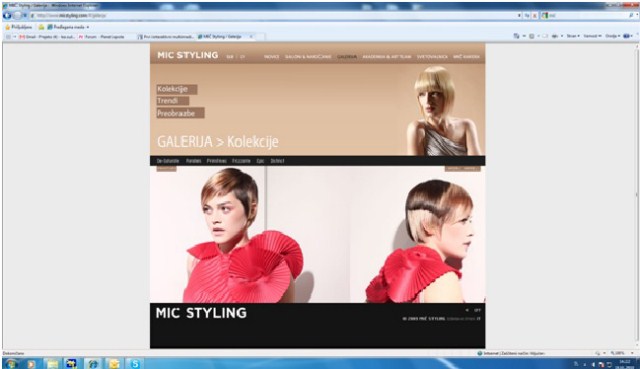
Task: Open the Preobrazbe gallery link
Action: 180,113
